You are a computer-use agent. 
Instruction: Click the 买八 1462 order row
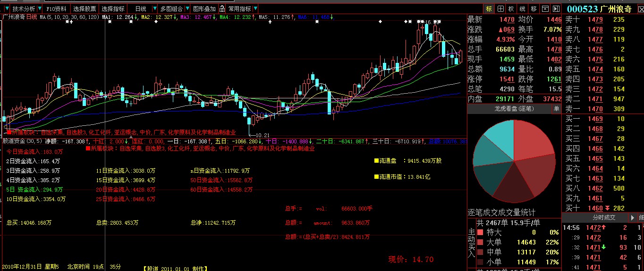coord(603,188)
